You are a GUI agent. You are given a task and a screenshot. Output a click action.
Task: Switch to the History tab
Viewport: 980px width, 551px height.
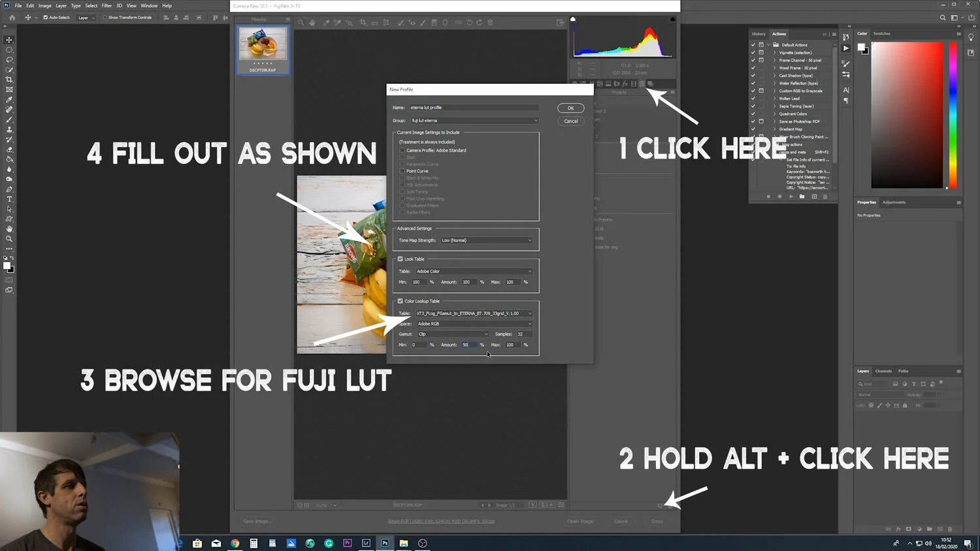pos(759,34)
